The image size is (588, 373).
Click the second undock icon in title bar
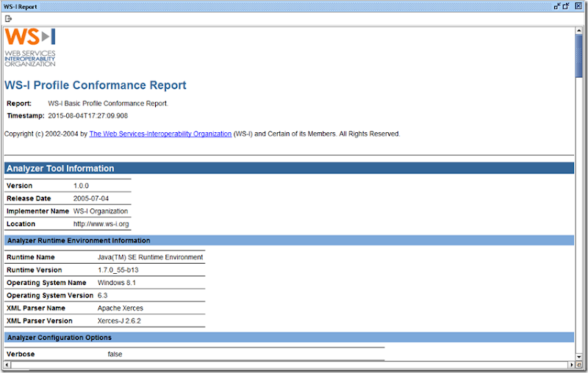pos(566,6)
